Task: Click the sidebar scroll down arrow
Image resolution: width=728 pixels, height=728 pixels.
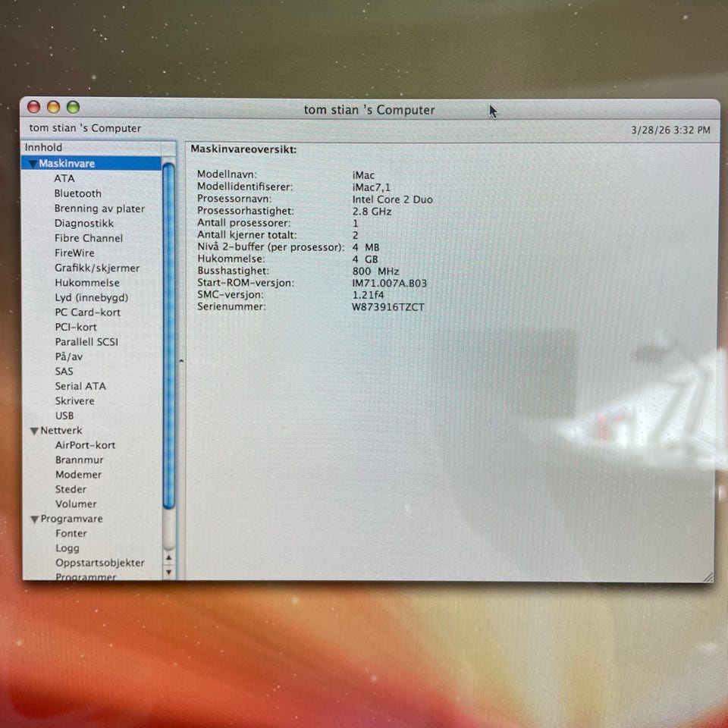Action: pos(169,573)
